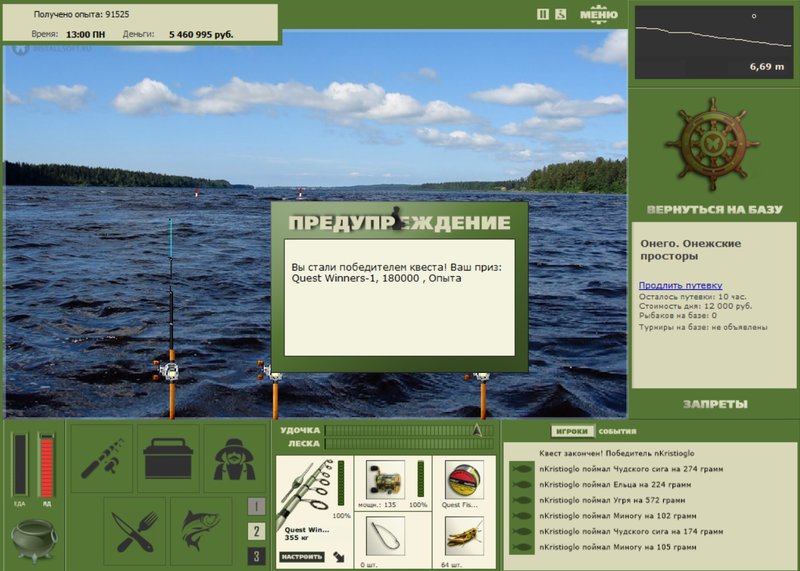The image size is (800, 571).
Task: Click the blue tip of the left rod
Action: coord(170,238)
